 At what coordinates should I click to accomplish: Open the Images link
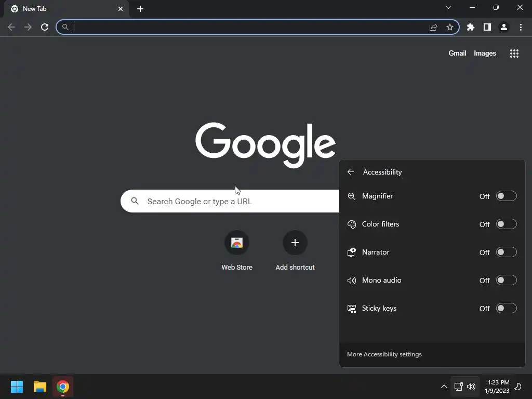pos(485,54)
